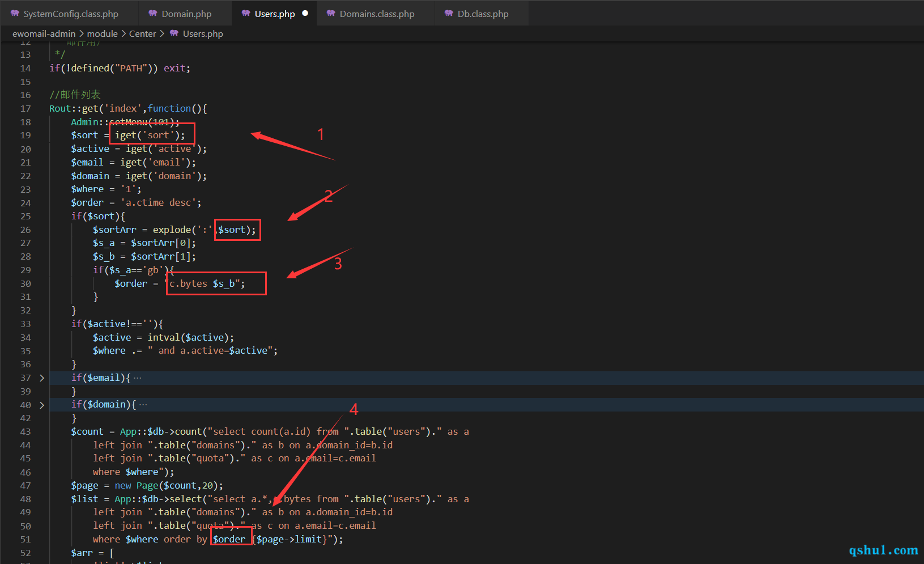This screenshot has width=924, height=564.
Task: Click the $domain = iget('domain') line
Action: click(139, 176)
